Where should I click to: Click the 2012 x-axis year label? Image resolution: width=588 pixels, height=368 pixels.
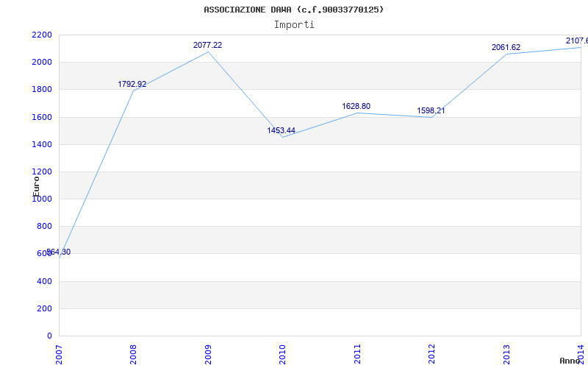[x=431, y=354]
